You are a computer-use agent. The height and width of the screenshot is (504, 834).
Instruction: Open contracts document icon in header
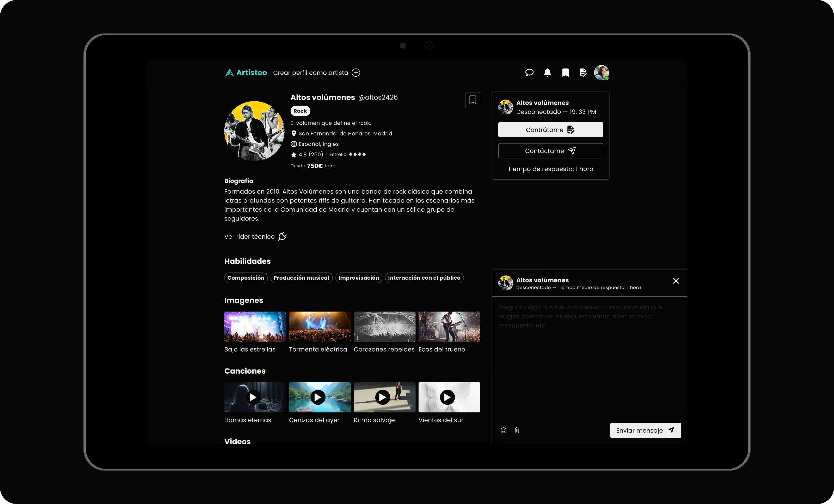(583, 73)
